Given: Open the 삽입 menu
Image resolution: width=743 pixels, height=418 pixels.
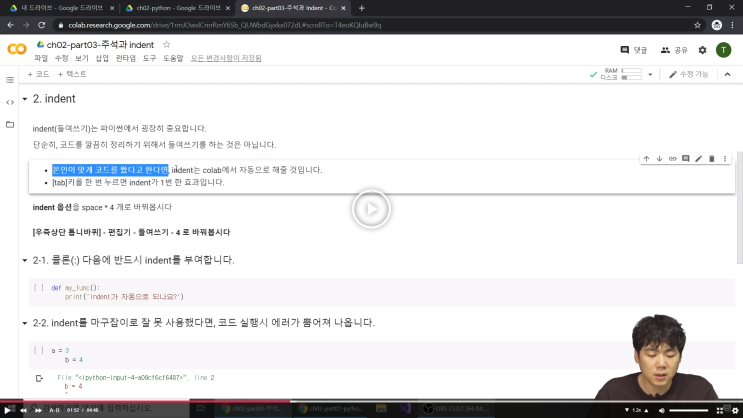Looking at the screenshot, I should 102,58.
